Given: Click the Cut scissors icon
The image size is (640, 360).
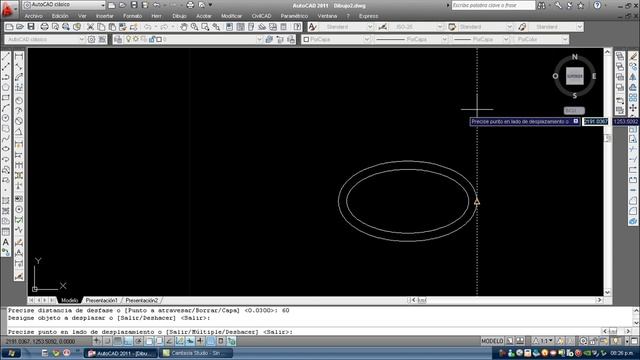Looking at the screenshot, I should (90, 27).
